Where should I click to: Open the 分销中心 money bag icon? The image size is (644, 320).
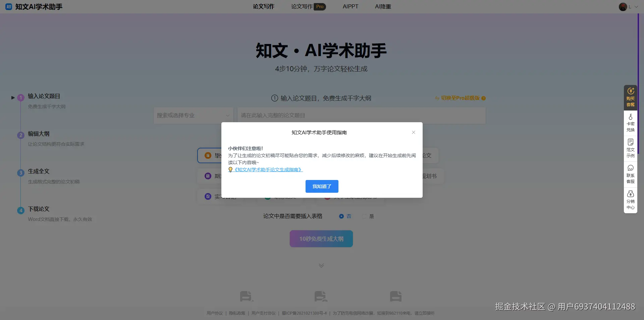tap(631, 200)
